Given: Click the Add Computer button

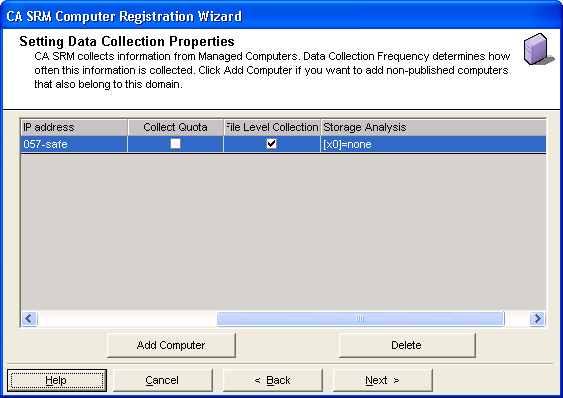Looking at the screenshot, I should coord(171,345).
